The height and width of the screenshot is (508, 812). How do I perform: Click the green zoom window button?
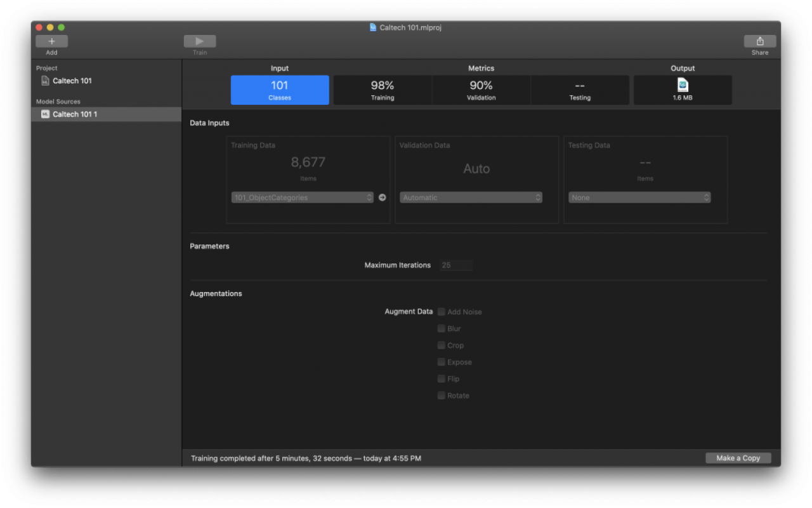pos(61,27)
